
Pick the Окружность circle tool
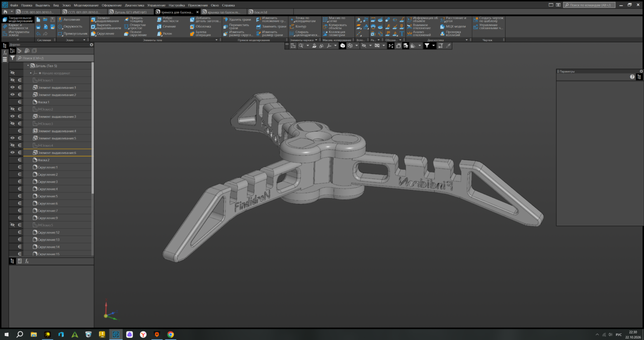click(70, 26)
